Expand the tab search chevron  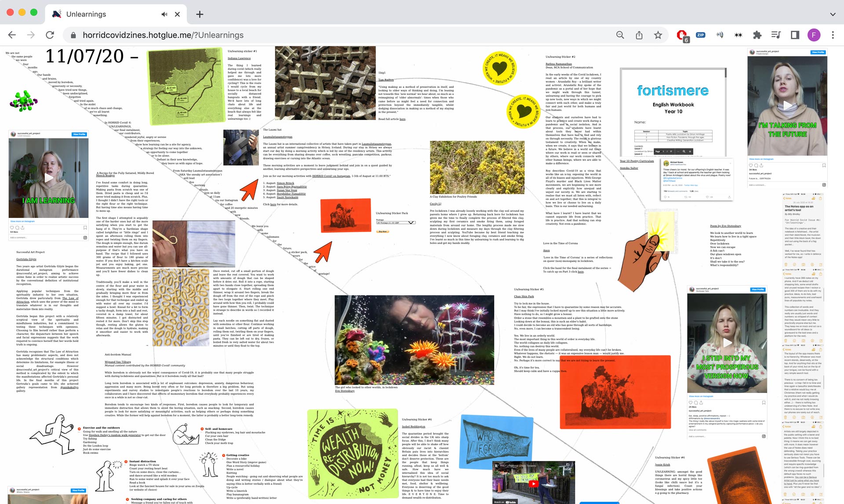(833, 14)
